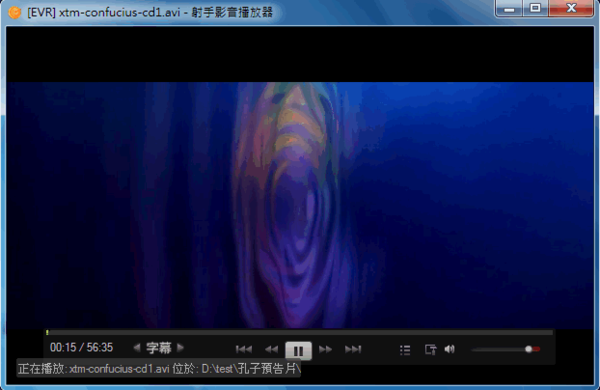Switch to next subtitle via right arrow
Viewport: 600px width, 390px height.
point(181,348)
